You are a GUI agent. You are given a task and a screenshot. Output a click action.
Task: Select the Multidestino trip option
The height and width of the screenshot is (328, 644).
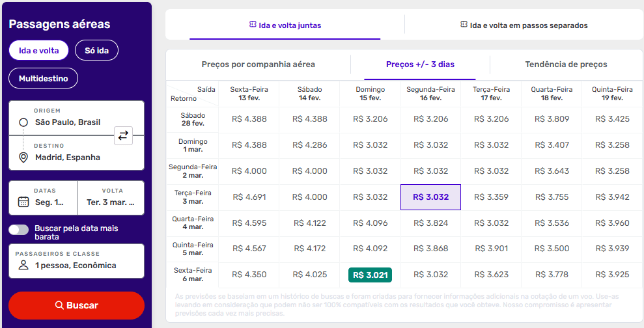coord(43,78)
